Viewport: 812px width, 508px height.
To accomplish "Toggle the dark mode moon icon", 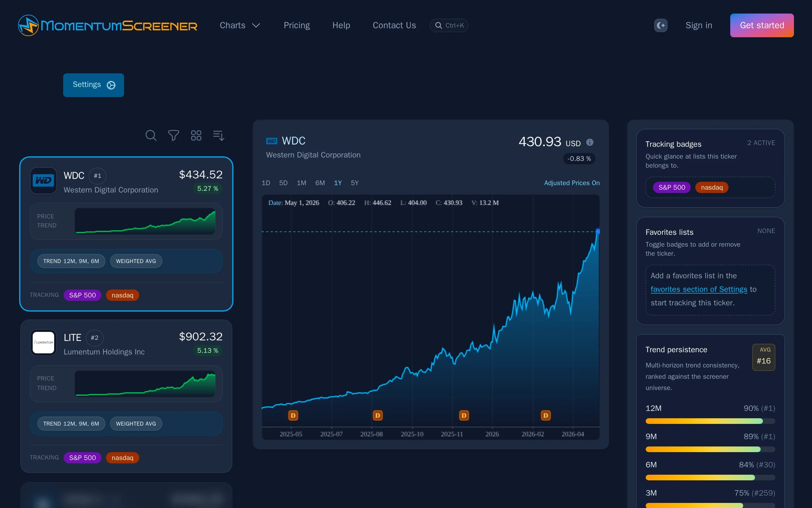I will click(661, 25).
